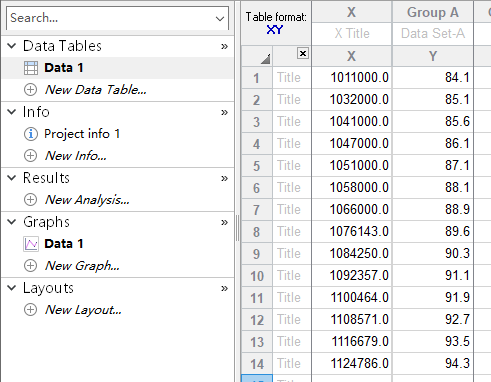Open Project info 1
Viewport: 491px width, 382px height.
[x=82, y=134]
